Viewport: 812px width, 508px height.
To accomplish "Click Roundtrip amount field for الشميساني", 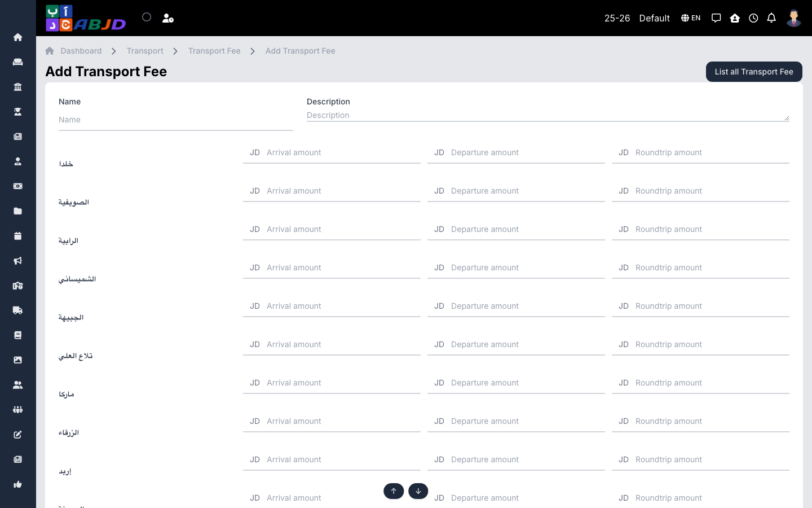I will [700, 268].
